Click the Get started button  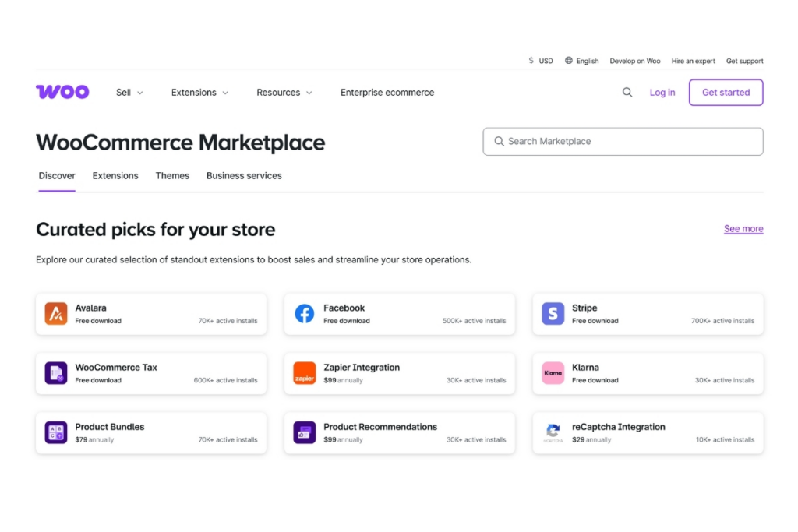click(726, 92)
